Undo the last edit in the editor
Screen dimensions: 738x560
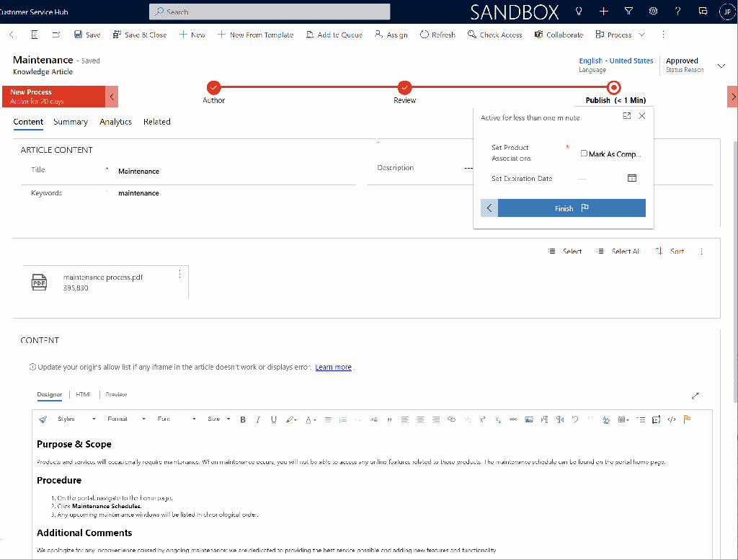(x=574, y=419)
